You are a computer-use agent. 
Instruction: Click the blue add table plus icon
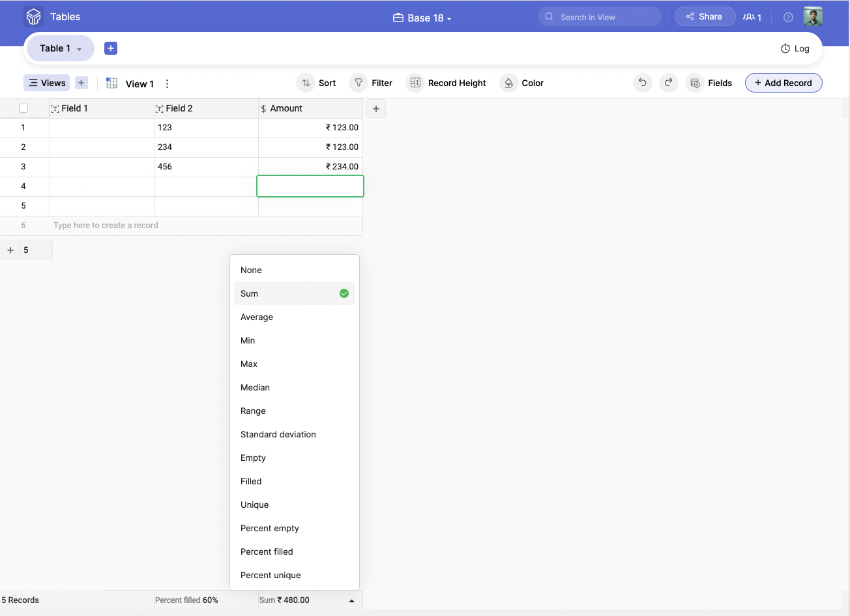click(111, 48)
